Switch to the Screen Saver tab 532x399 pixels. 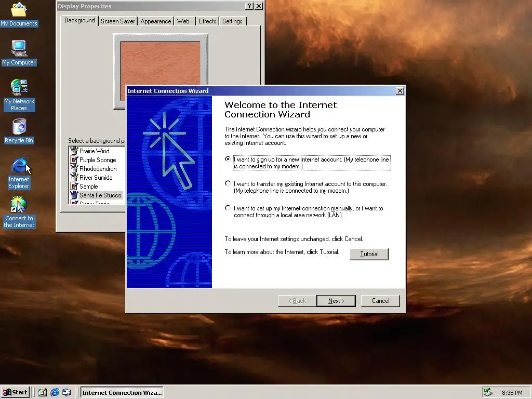click(x=118, y=21)
